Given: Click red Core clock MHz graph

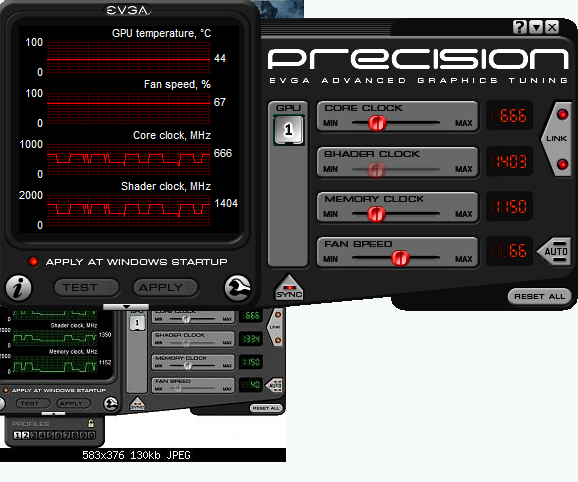Looking at the screenshot, I should [x=129, y=159].
